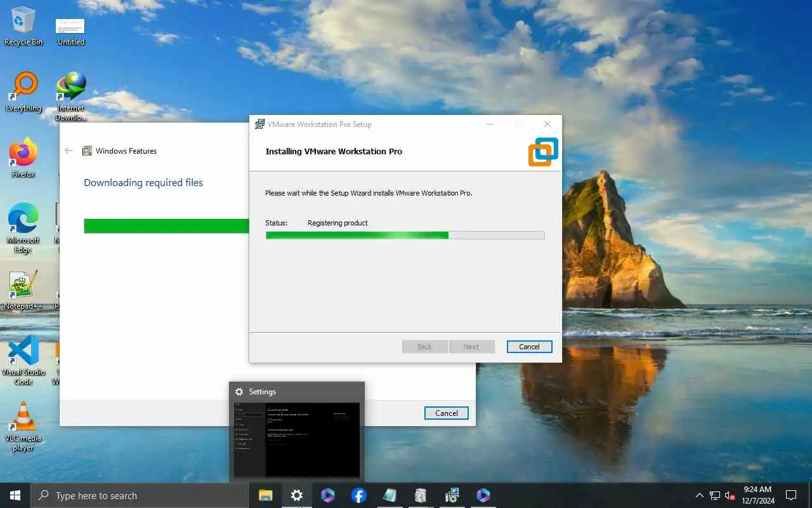Image resolution: width=812 pixels, height=508 pixels.
Task: Click the Windows Features window icon
Action: [x=88, y=151]
